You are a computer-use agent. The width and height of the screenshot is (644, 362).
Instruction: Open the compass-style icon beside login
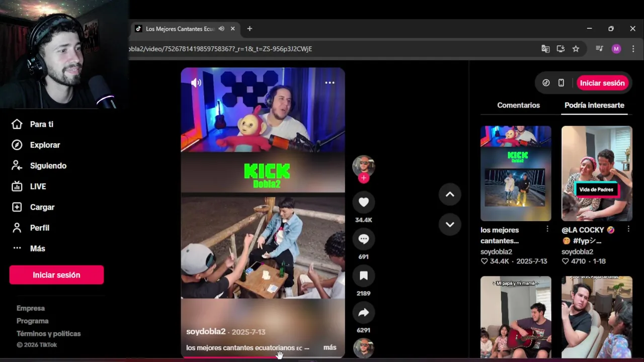(x=546, y=83)
